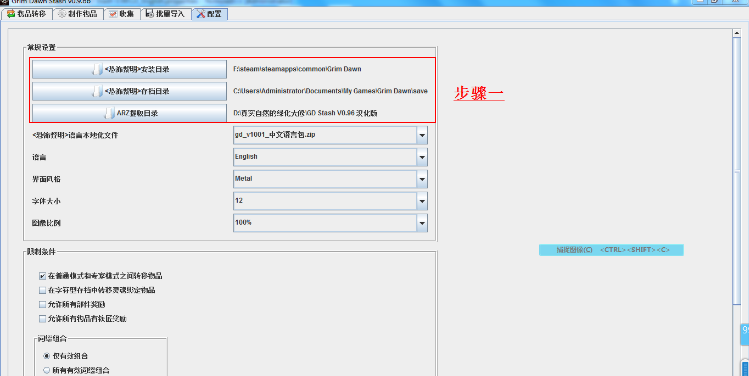Screen dimensions: 749x376
Task: Uncheck transfer between normal and hardcore modes
Action: (x=43, y=276)
